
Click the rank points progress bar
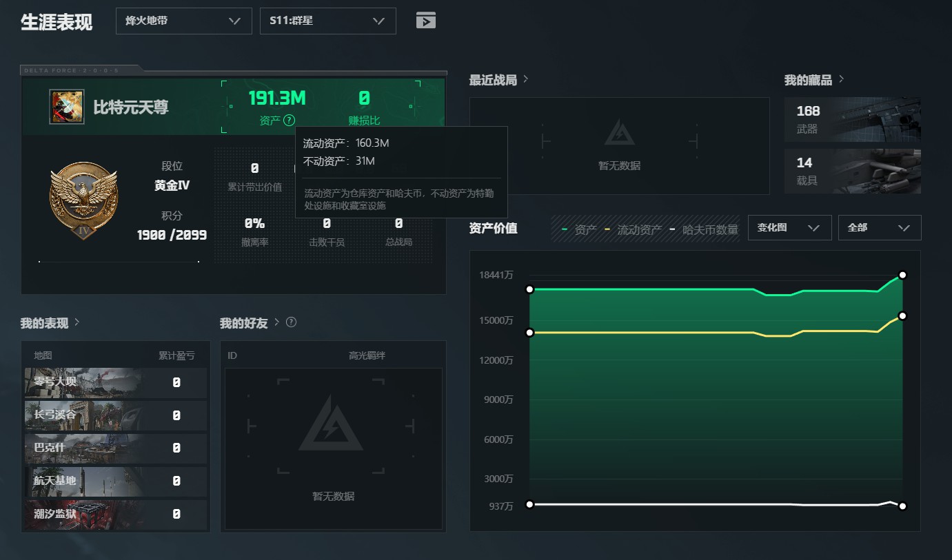(119, 262)
